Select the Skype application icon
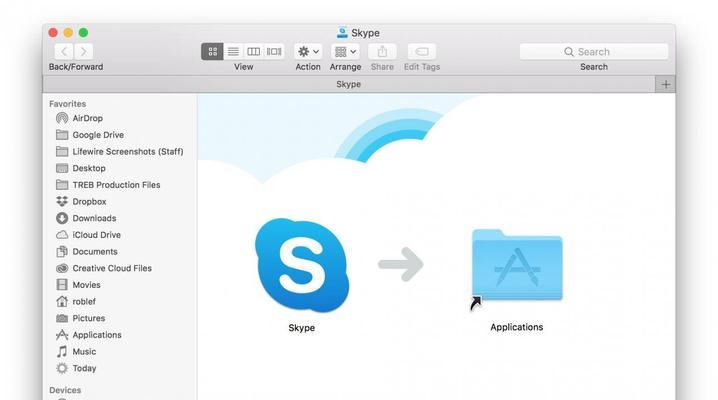718x400 pixels. tap(302, 265)
